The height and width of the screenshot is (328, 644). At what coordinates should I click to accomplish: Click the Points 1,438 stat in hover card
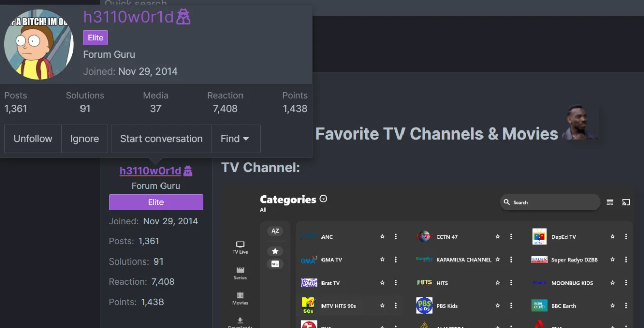click(x=295, y=102)
